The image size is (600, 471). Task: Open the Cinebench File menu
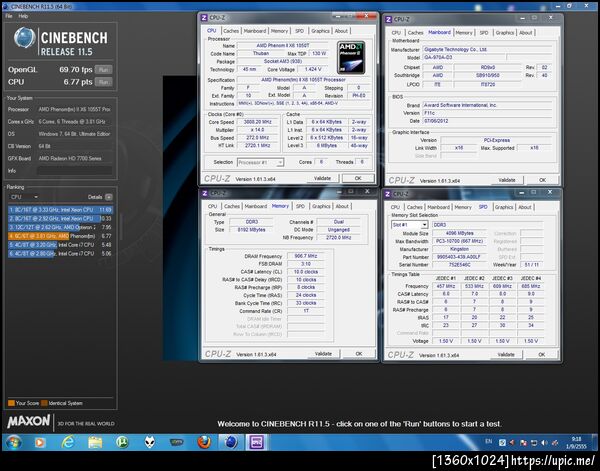click(x=9, y=16)
